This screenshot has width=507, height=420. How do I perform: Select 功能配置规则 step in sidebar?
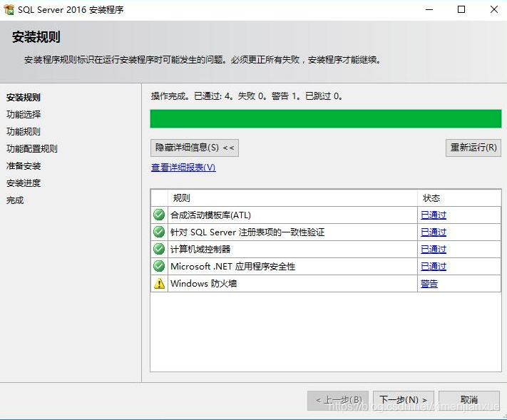[31, 149]
